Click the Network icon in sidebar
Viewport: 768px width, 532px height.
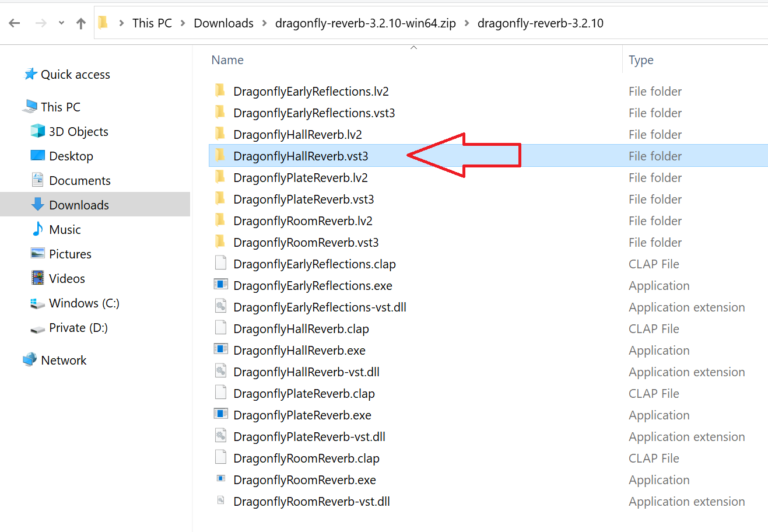[30, 360]
